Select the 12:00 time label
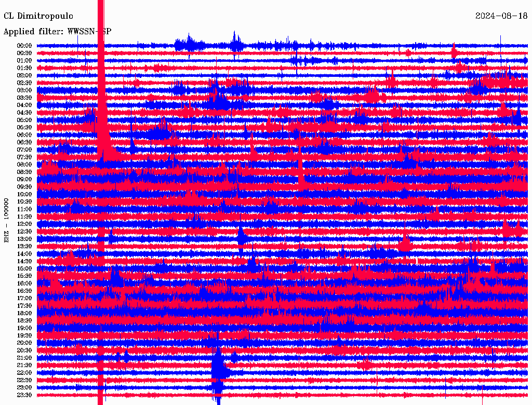Image resolution: width=532 pixels, height=405 pixels. pos(24,224)
